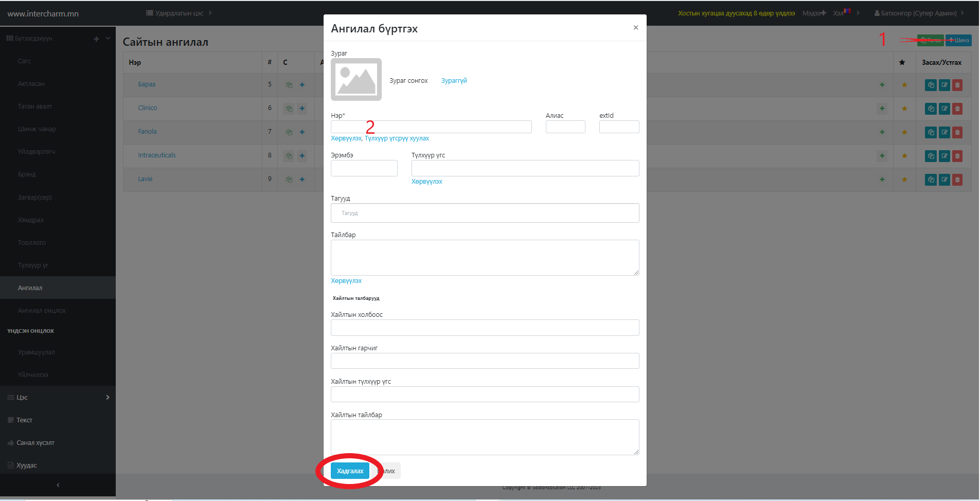Toggle the star for Lavie row
Image resolution: width=980 pixels, height=501 pixels.
pos(904,180)
